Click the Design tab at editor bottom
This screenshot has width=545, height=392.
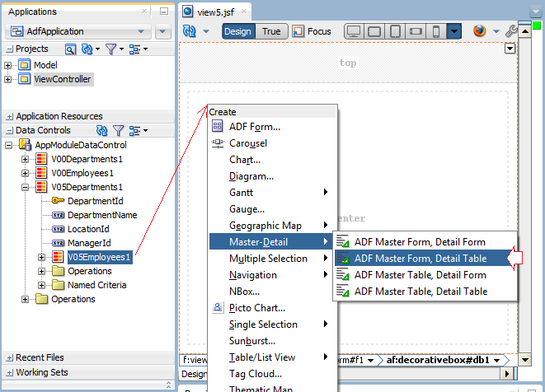195,374
